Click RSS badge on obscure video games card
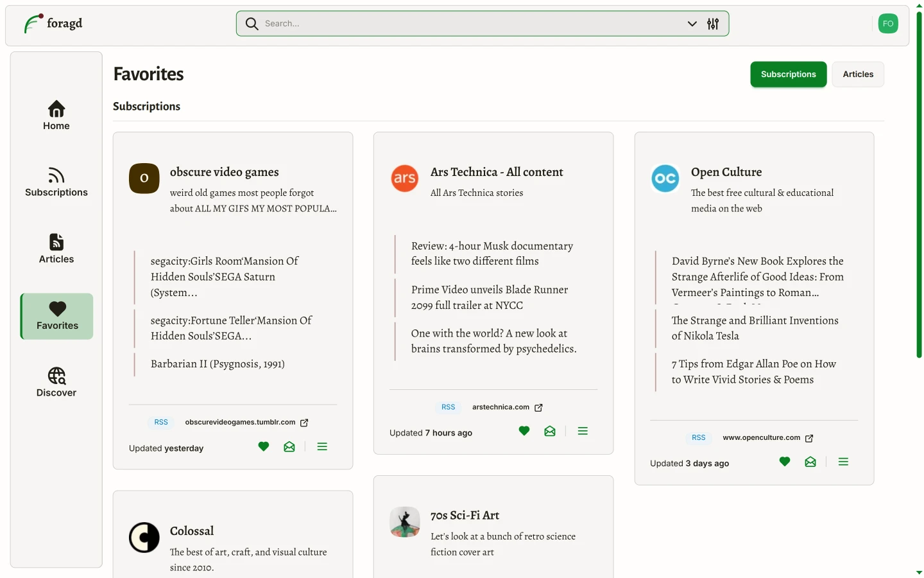Screen dimensions: 924x578 pyautogui.click(x=161, y=423)
